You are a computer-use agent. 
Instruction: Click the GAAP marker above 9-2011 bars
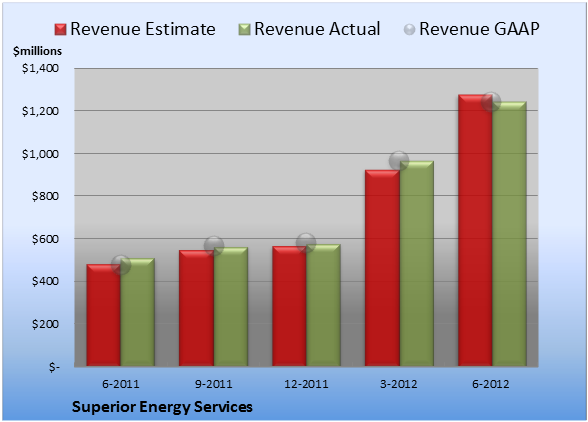pos(214,246)
